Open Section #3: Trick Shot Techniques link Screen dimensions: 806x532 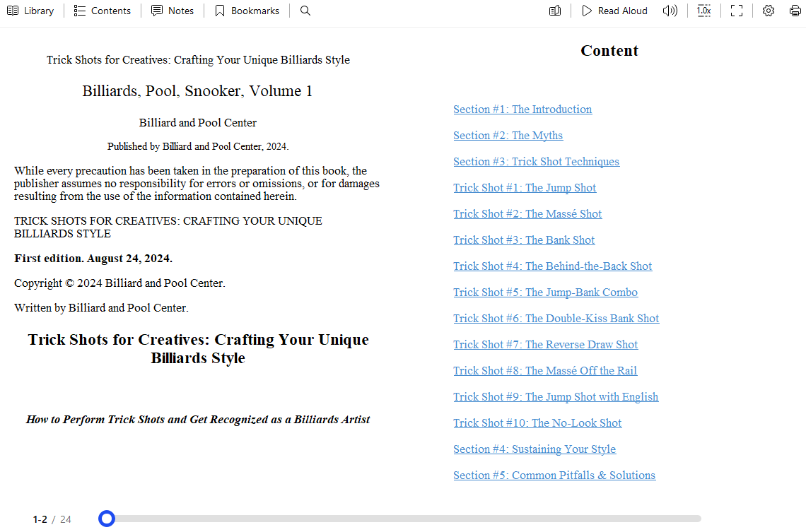point(536,162)
